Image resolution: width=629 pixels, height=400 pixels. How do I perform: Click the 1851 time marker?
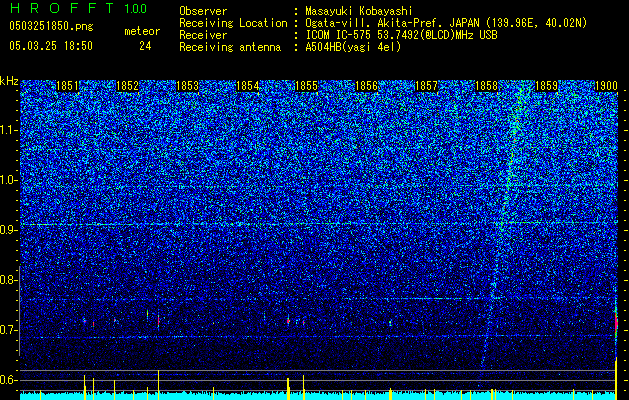67,86
